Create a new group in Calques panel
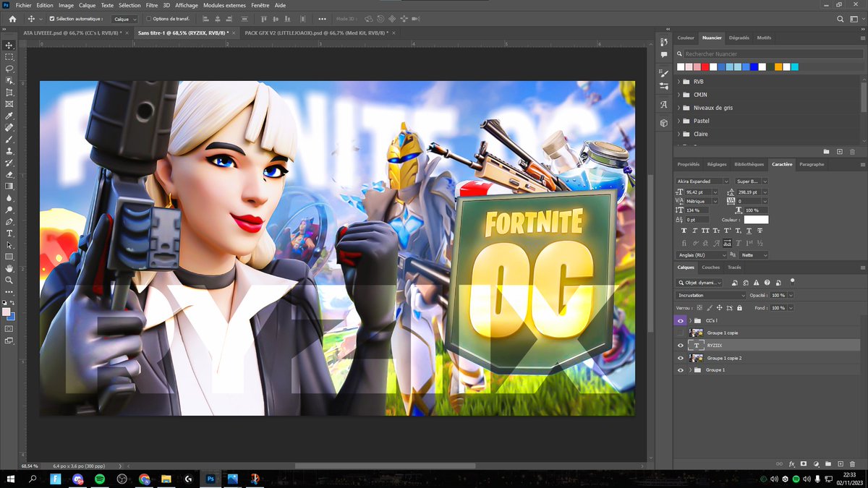868x488 pixels. 827,463
